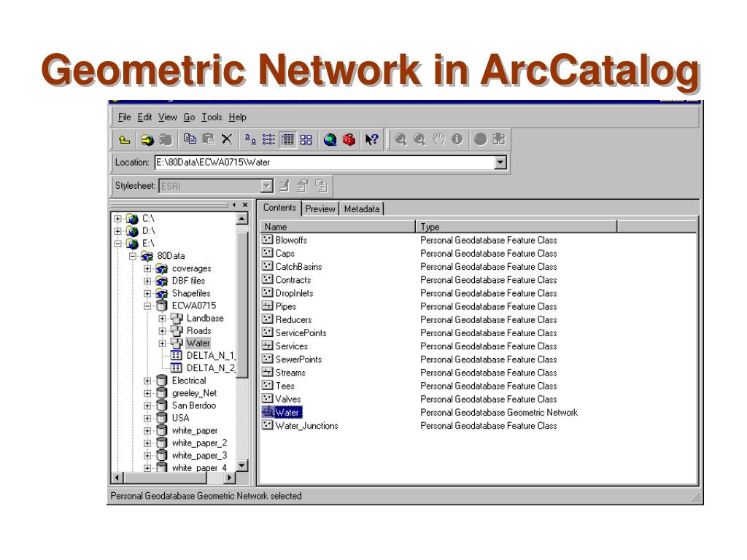
Task: Switch to the Metadata tab
Action: click(362, 209)
